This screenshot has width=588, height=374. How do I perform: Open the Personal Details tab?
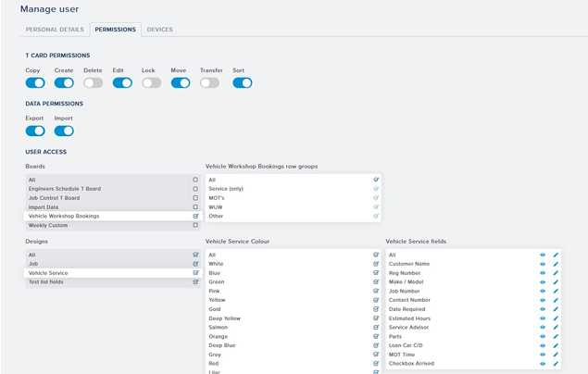click(55, 30)
